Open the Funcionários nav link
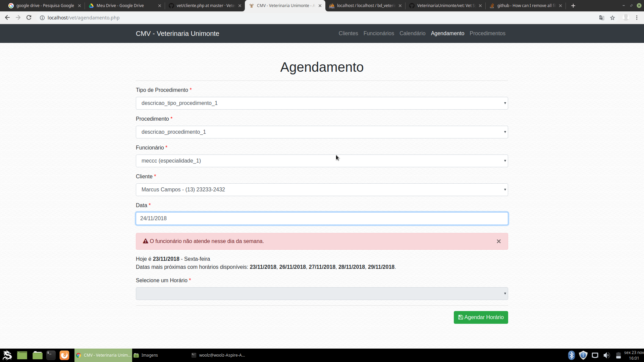644x362 pixels. [379, 34]
